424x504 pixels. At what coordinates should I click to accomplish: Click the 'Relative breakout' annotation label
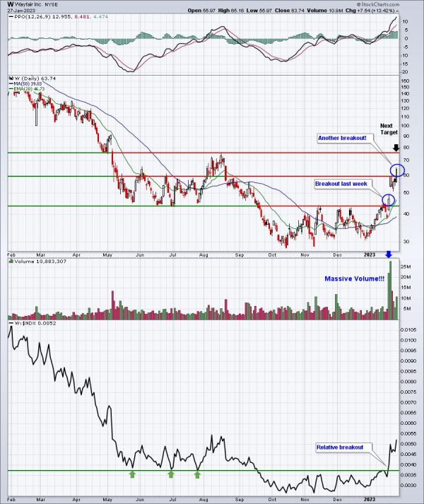340,447
